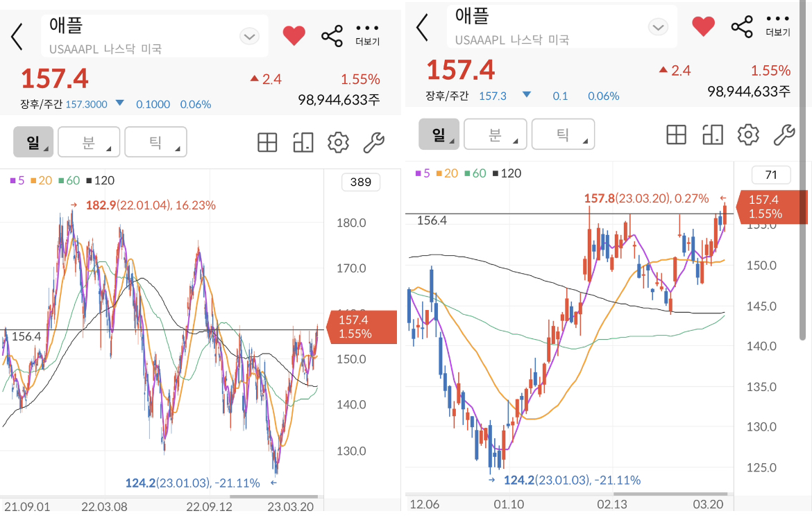Click the 157.8(23.03.20) high label
This screenshot has width=812, height=527.
(646, 198)
